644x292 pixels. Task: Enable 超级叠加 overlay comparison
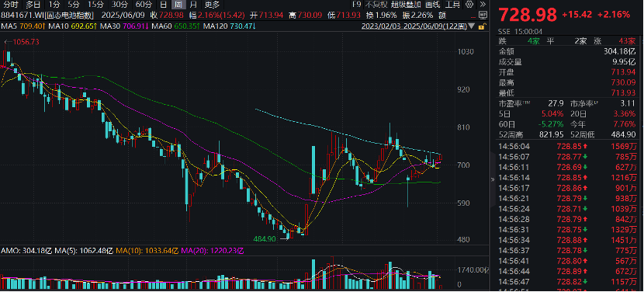406,5
